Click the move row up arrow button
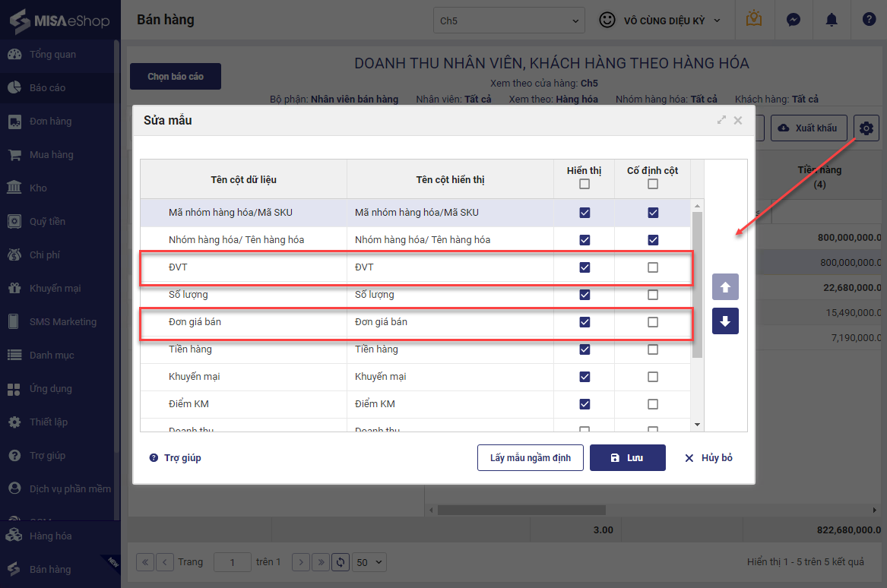The height and width of the screenshot is (588, 887). [x=725, y=288]
